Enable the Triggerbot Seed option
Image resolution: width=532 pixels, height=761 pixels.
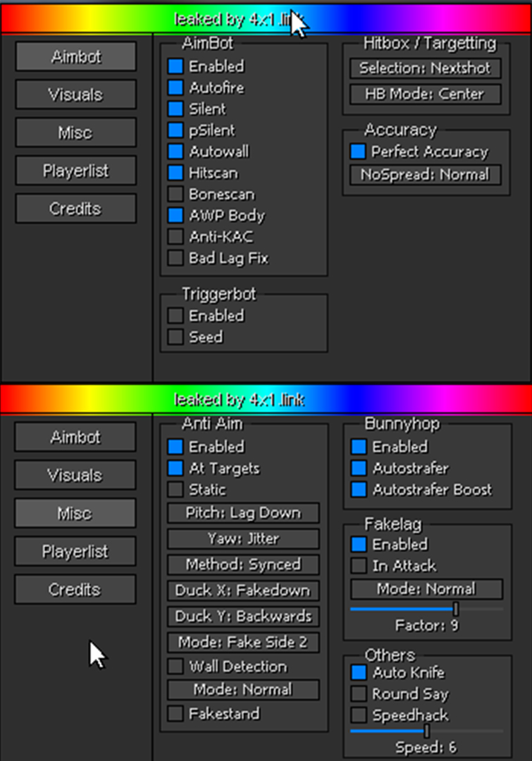pyautogui.click(x=175, y=338)
